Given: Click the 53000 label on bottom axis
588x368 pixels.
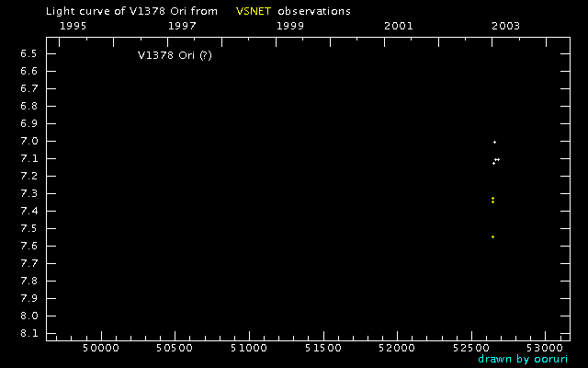Looking at the screenshot, I should pyautogui.click(x=546, y=348).
